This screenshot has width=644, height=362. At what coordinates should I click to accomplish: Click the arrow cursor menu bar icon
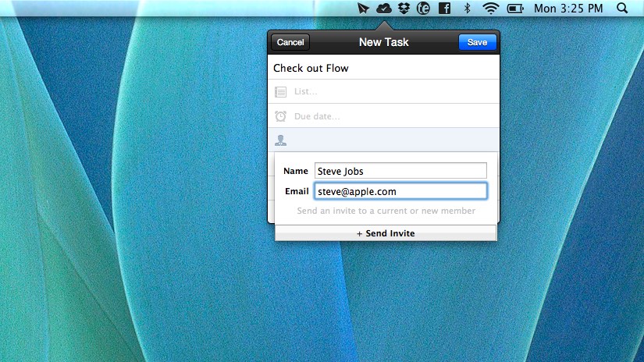tap(363, 9)
